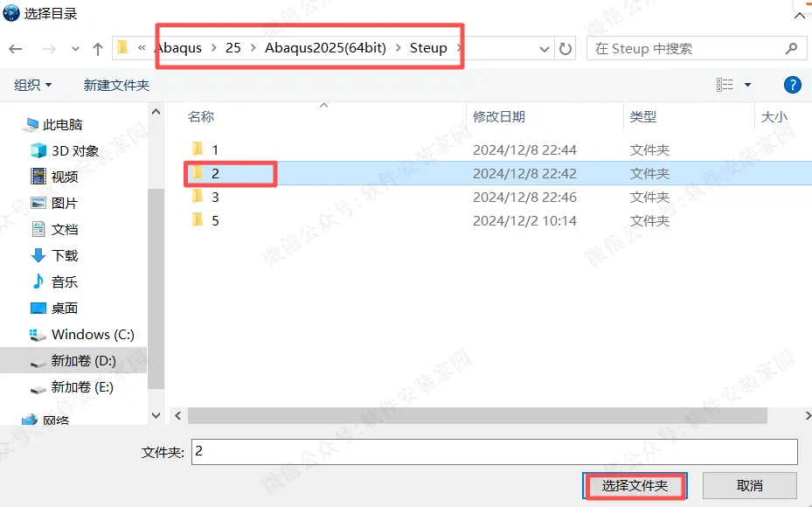Screen dimensions: 812x507
Task: Click the 文件夹 name input field
Action: click(x=494, y=452)
